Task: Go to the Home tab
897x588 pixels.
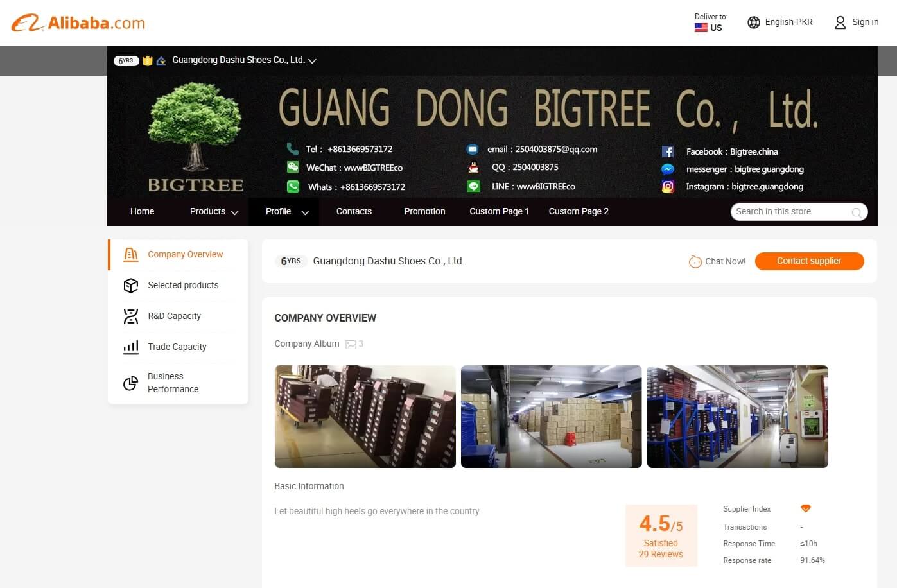Action: (143, 211)
